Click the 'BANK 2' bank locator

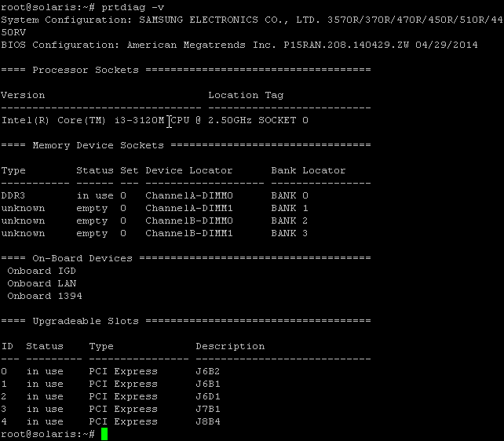(290, 220)
